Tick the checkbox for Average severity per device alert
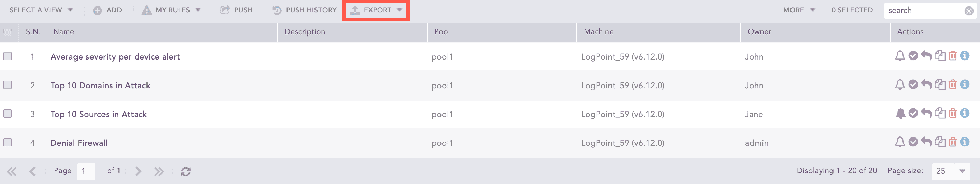980x184 pixels. tap(8, 56)
